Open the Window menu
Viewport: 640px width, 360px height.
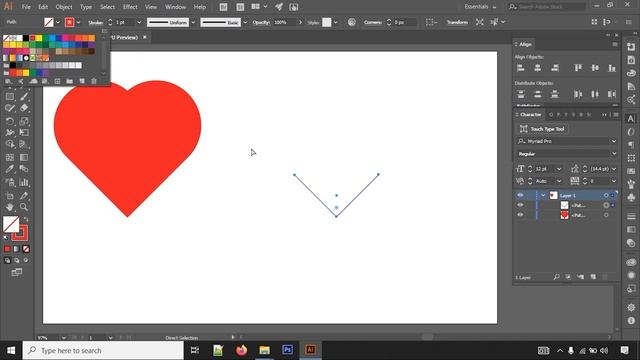coord(176,7)
